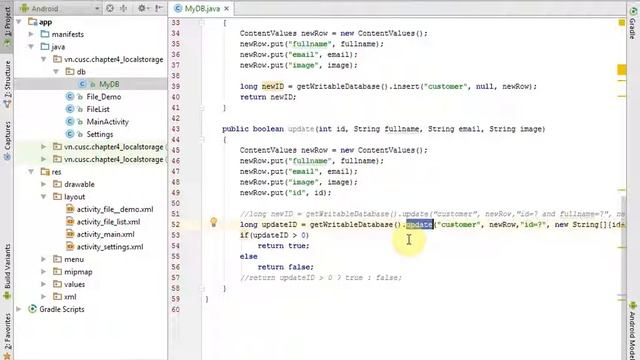This screenshot has width=640, height=360.
Task: Click the fold marker at line 58
Action: 202,288
